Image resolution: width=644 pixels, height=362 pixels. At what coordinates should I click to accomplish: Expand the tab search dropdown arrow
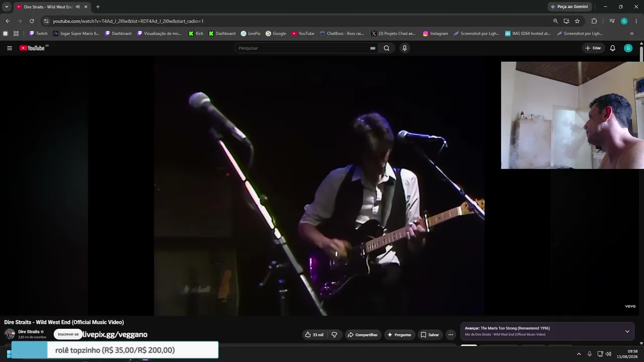coord(7,7)
